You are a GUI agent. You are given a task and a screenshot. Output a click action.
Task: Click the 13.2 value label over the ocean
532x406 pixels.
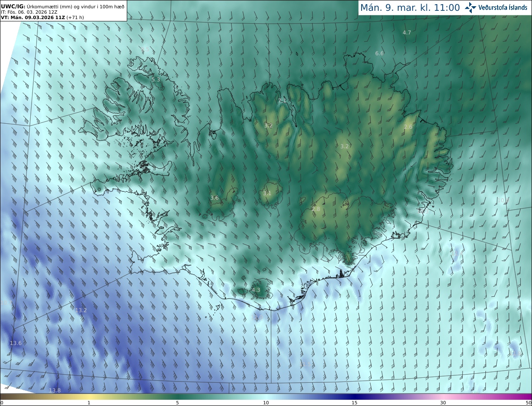81,310
